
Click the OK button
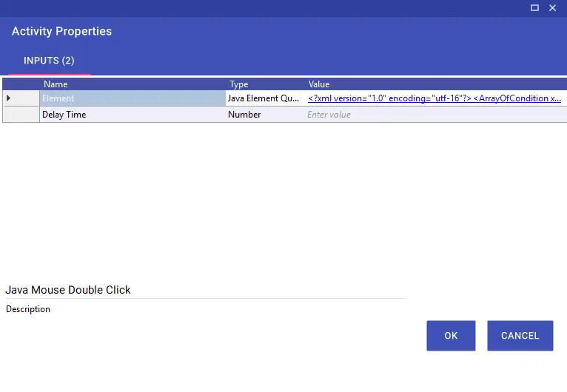coord(451,336)
